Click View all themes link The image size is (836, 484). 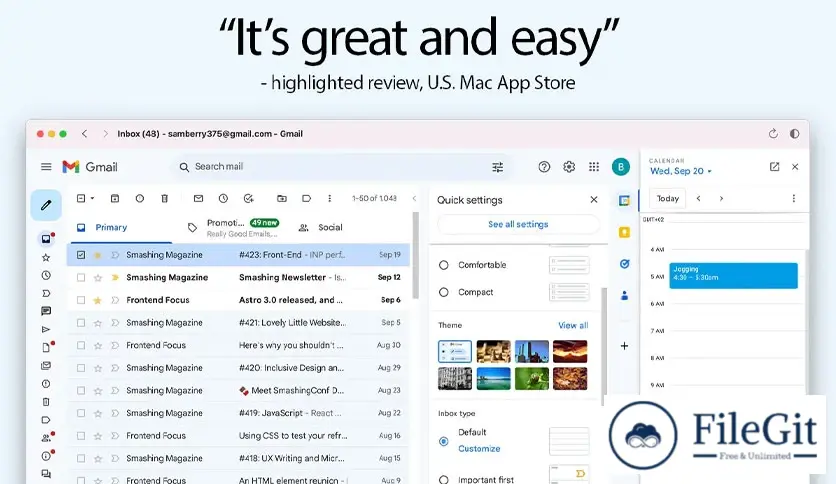[573, 325]
